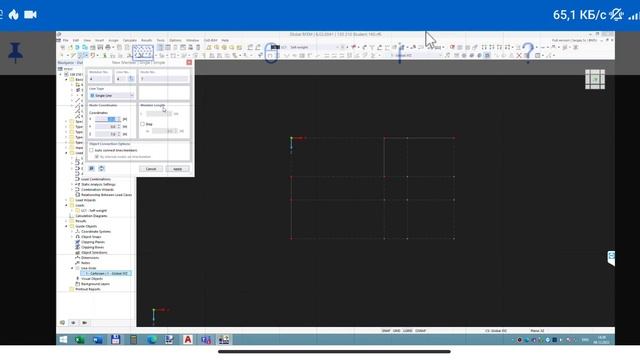Viewport: 640px width, 360px height.
Task: Toggle SNAP in the status bar
Action: point(386,331)
